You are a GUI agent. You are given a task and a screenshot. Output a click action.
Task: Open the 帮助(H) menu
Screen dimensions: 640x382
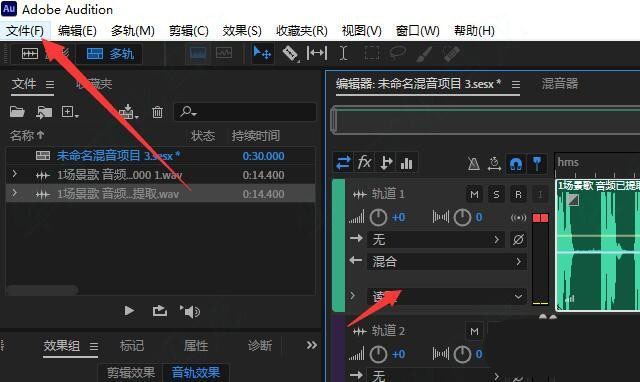pyautogui.click(x=474, y=31)
